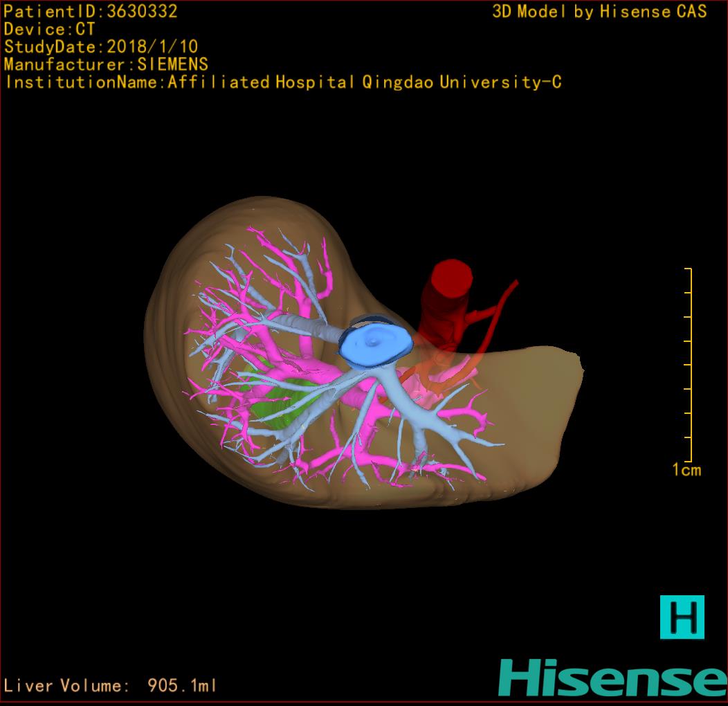728x706 pixels.
Task: Click the yellow scale ruler
Action: pos(689,365)
